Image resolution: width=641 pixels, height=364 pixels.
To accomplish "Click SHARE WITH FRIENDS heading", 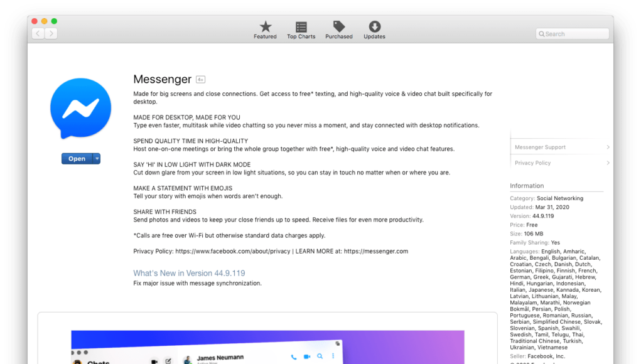I will (x=164, y=211).
